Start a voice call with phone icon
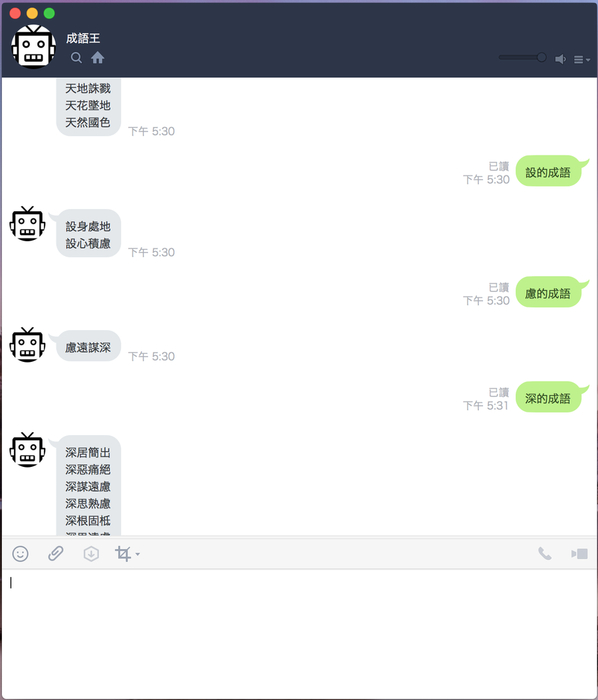The image size is (598, 700). coord(545,554)
